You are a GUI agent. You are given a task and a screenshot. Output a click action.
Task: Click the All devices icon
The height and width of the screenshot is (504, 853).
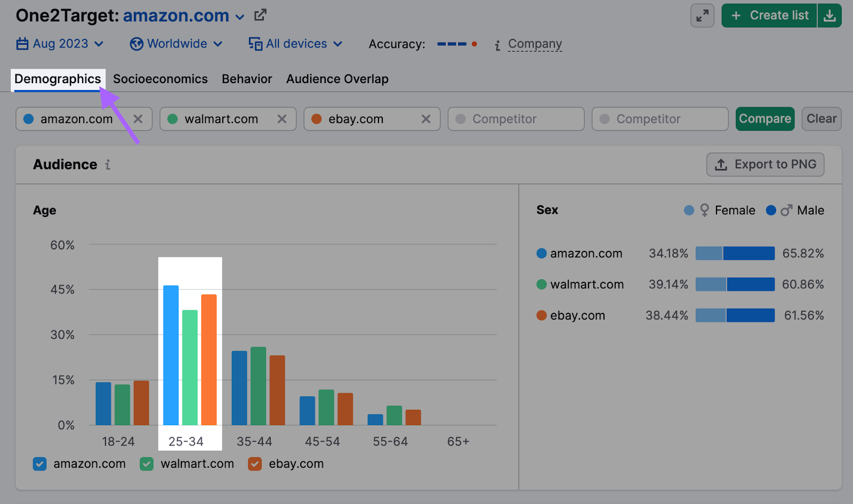pos(255,44)
